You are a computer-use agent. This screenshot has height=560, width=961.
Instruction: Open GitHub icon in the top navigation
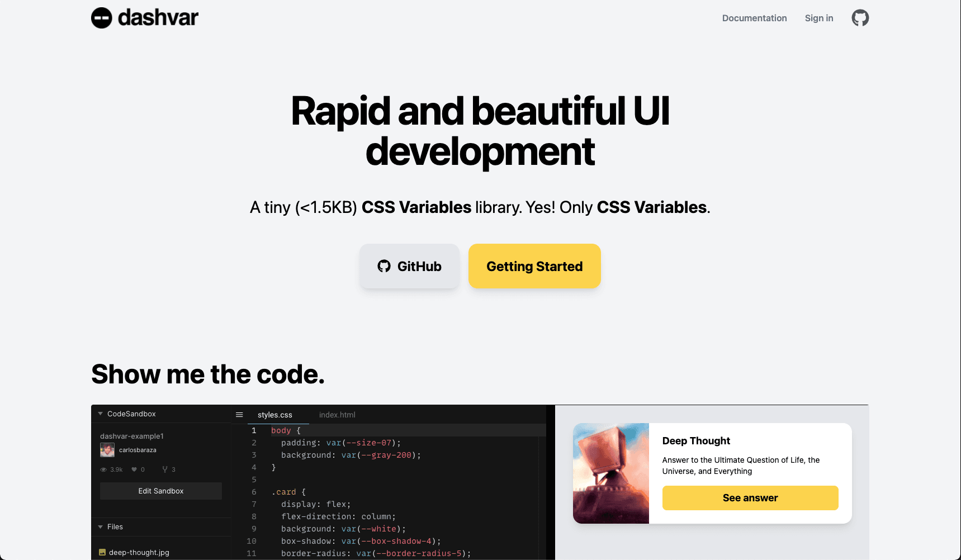(x=860, y=18)
